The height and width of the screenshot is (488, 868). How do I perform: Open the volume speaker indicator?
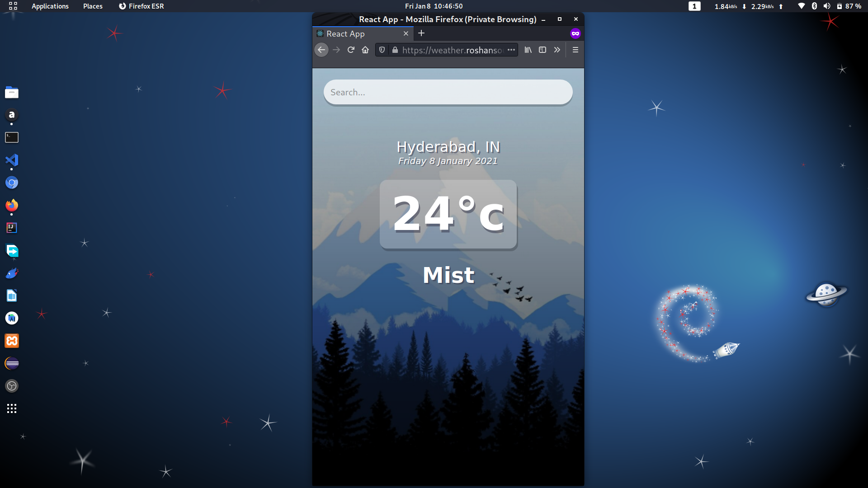(827, 6)
